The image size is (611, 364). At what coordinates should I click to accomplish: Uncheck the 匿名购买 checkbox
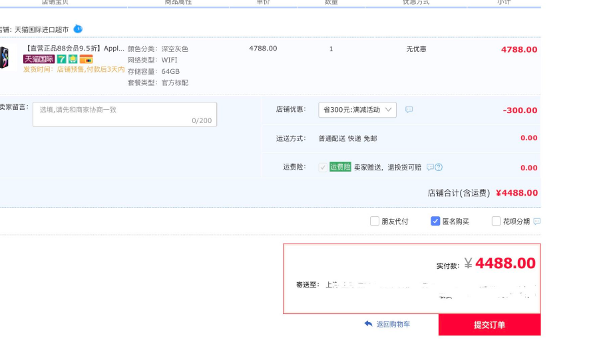pos(435,221)
